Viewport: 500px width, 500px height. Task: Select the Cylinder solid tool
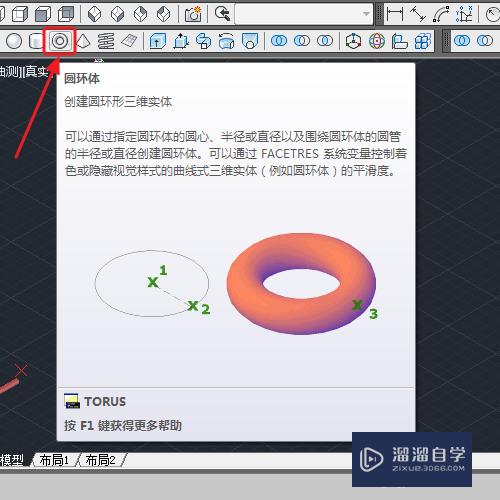tap(35, 41)
